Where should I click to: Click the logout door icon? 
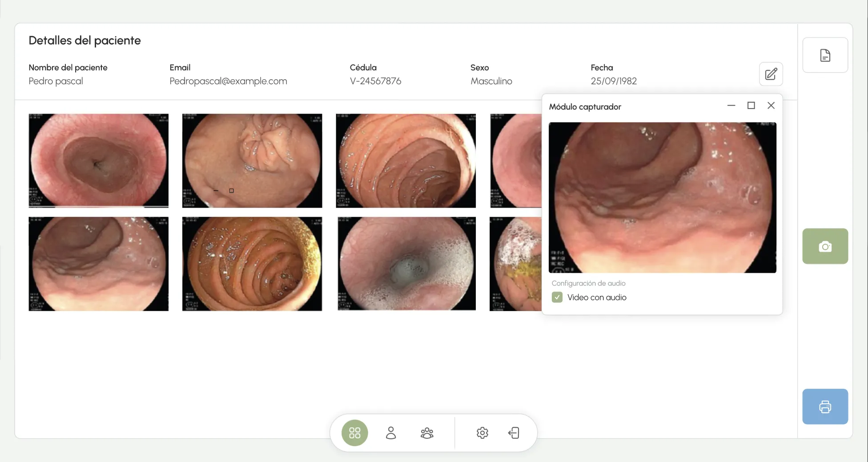pos(514,433)
